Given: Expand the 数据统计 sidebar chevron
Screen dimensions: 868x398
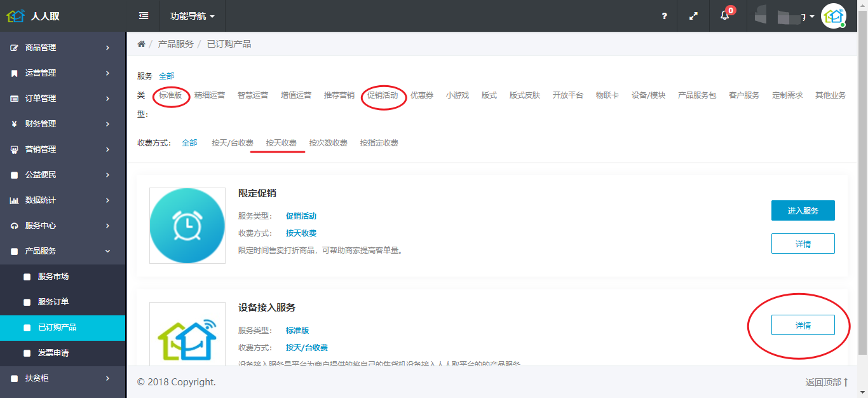Looking at the screenshot, I should (x=107, y=200).
